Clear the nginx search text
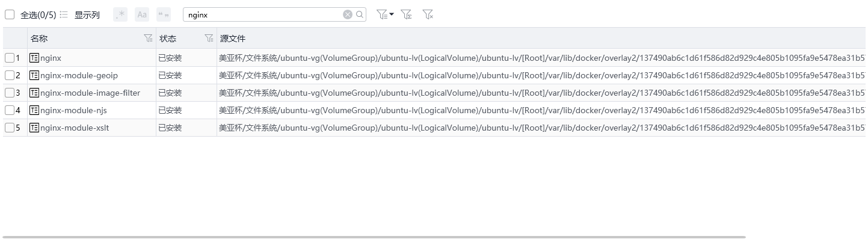This screenshot has width=868, height=245. (348, 14)
